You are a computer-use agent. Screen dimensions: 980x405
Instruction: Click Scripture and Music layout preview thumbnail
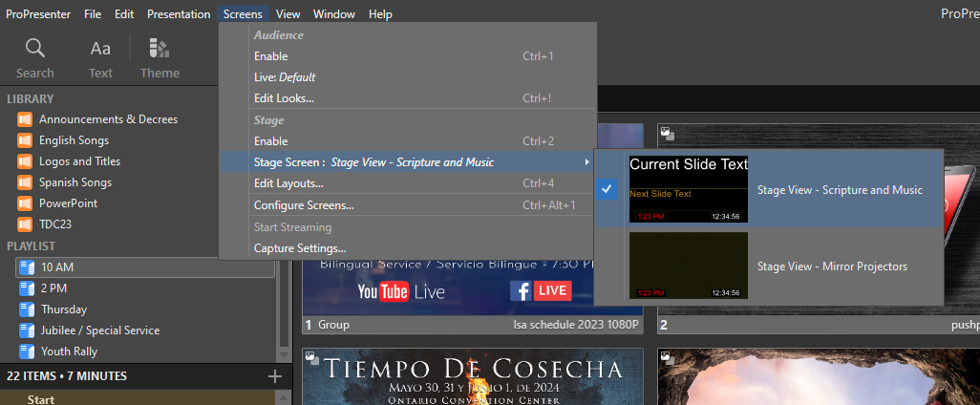point(689,189)
